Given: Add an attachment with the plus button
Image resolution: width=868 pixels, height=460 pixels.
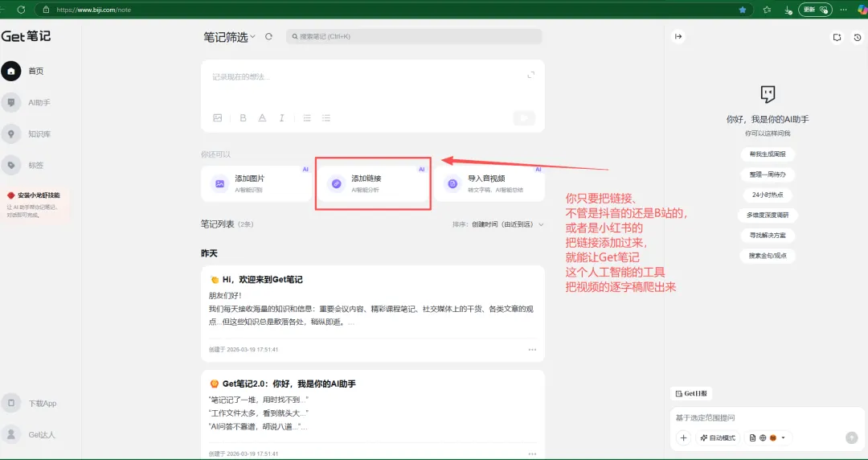Looking at the screenshot, I should point(683,437).
